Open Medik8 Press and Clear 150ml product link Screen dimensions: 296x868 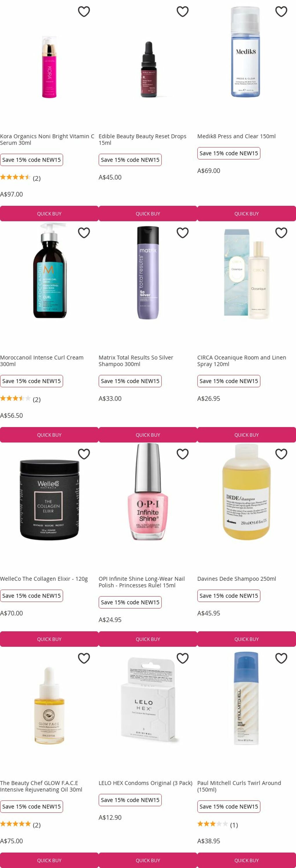click(236, 136)
